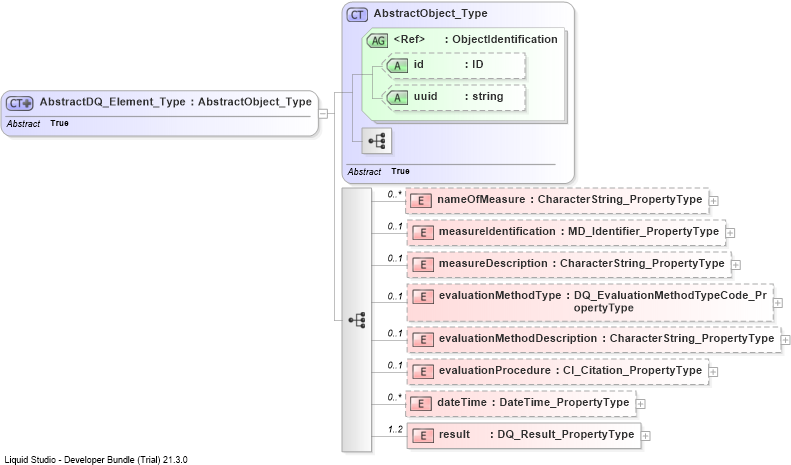Click the 0..1 cardinality of evaluationMethodDescription
791x465 pixels.
point(396,333)
